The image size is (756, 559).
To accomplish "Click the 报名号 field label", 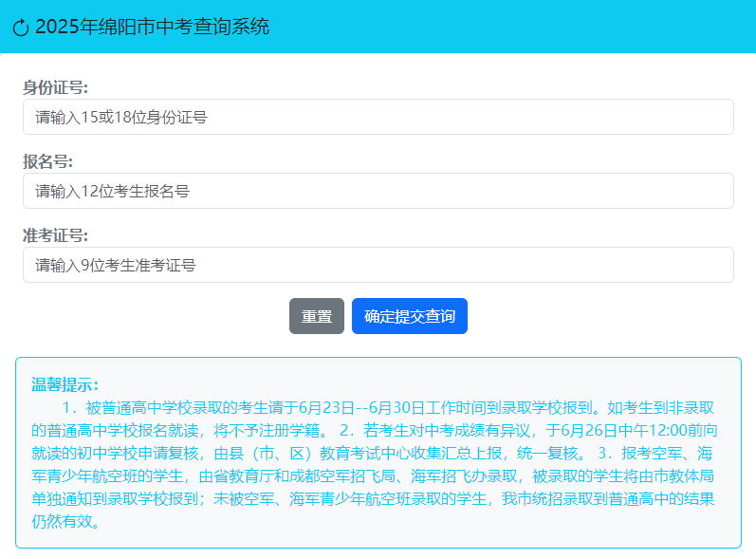I will [x=47, y=161].
